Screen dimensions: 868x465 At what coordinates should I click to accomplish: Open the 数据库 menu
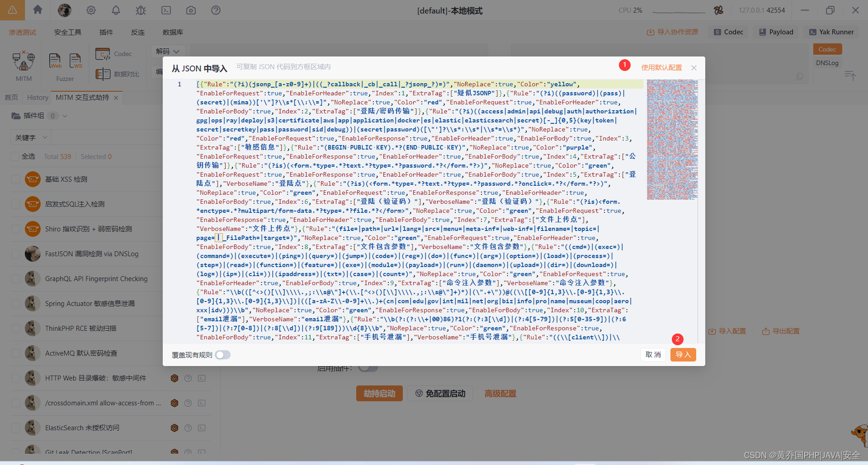click(173, 32)
